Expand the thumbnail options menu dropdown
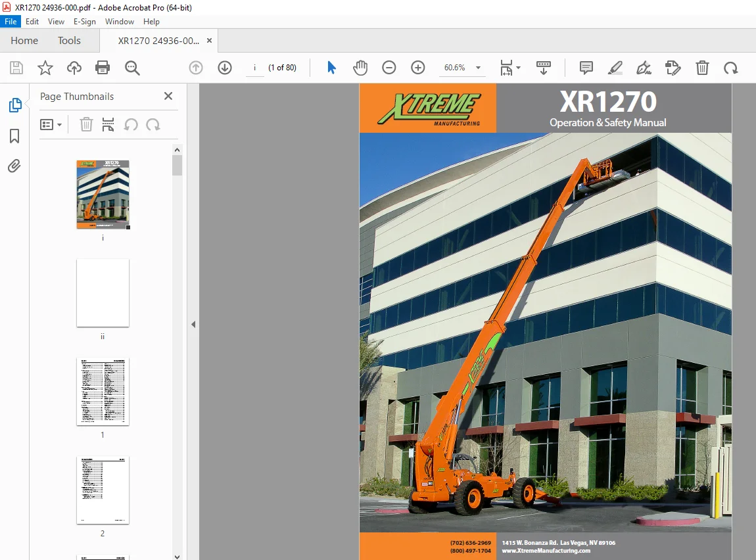The height and width of the screenshot is (560, 756). (x=51, y=125)
